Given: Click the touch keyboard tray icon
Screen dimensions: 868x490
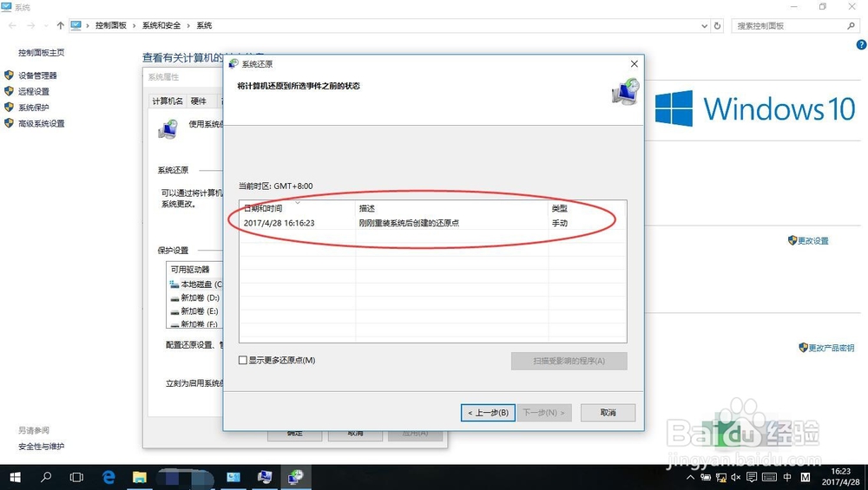Looking at the screenshot, I should (769, 477).
